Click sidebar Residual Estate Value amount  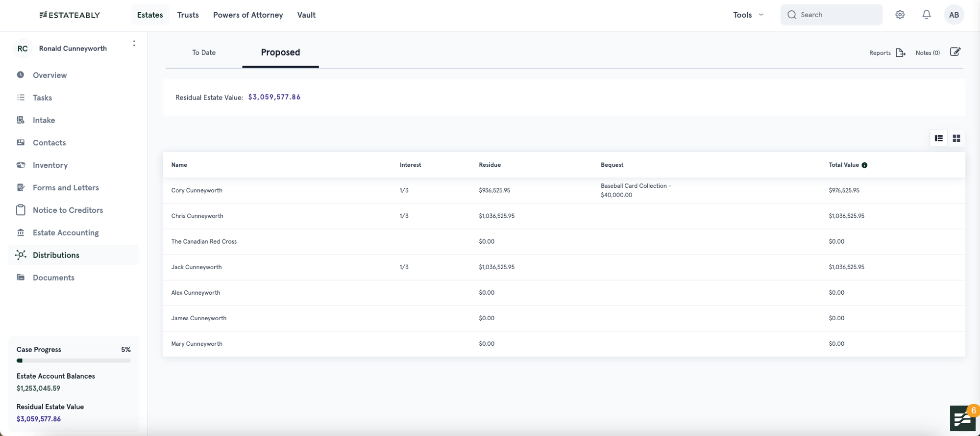coord(39,419)
